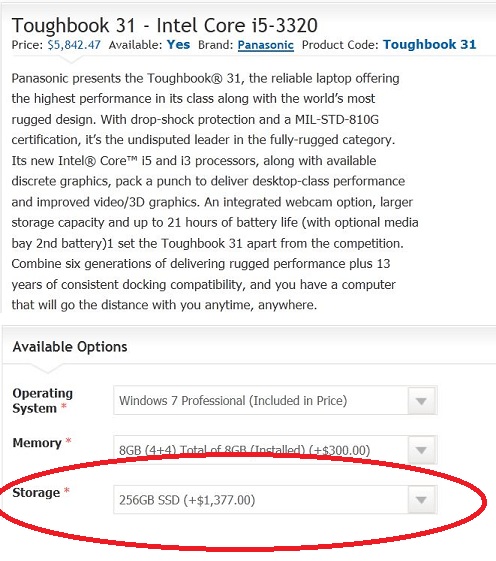Open the Panasonic brand link
Image resolution: width=496 pixels, height=561 pixels.
click(x=266, y=45)
